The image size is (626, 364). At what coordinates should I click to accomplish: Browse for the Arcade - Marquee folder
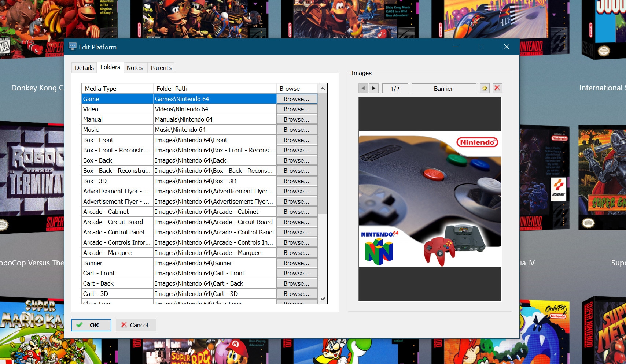tap(297, 253)
